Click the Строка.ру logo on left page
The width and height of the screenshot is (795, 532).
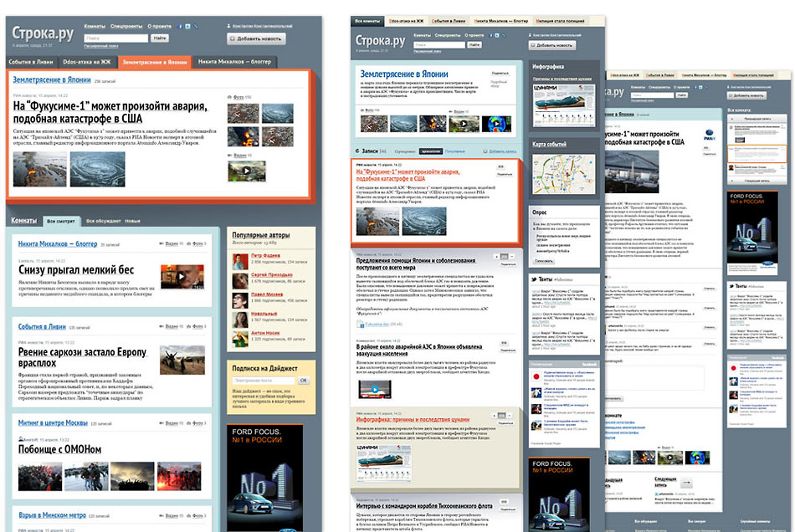pyautogui.click(x=43, y=34)
